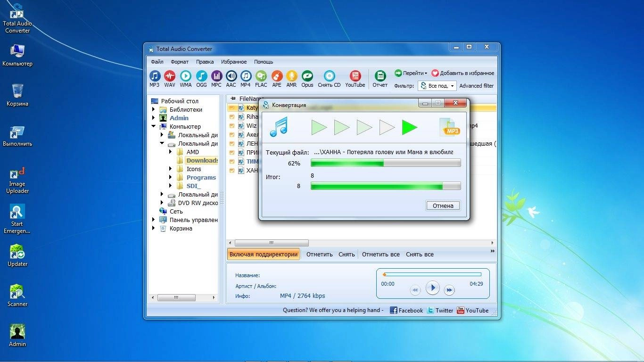Open the Twitter link
Viewport: 644px width, 362px height.
pos(440,310)
